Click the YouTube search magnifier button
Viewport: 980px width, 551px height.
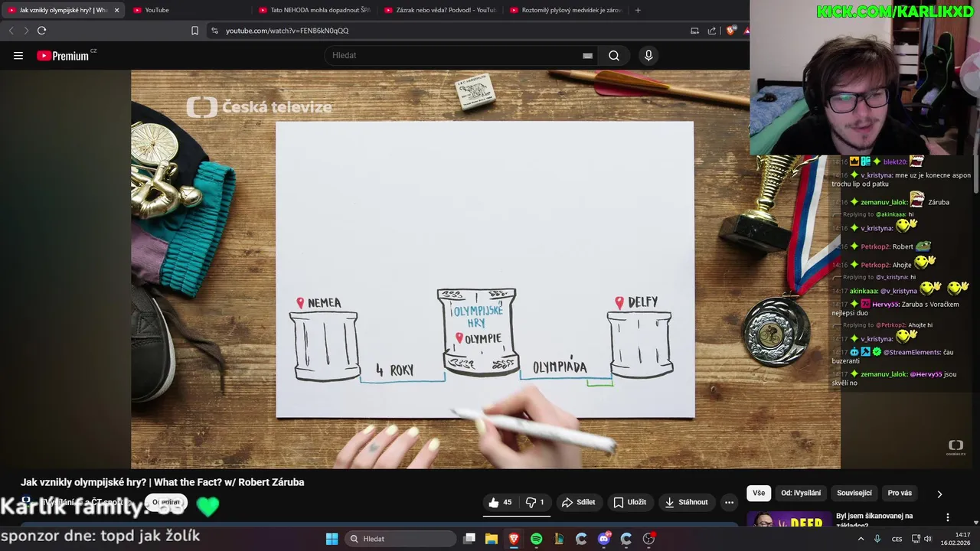tap(614, 55)
